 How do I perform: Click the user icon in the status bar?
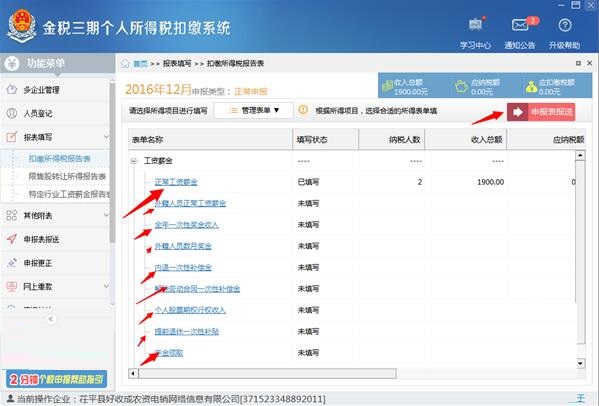(x=11, y=399)
